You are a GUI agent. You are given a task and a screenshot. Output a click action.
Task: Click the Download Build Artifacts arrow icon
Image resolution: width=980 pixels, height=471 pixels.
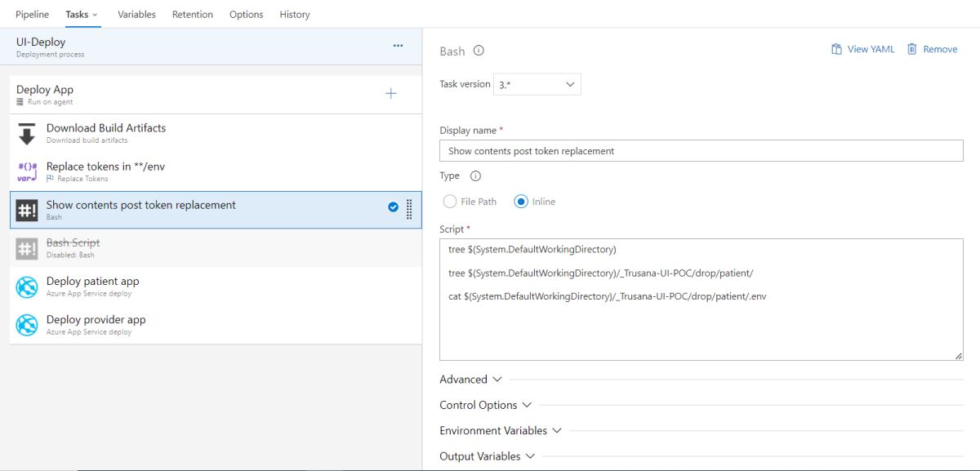click(27, 133)
